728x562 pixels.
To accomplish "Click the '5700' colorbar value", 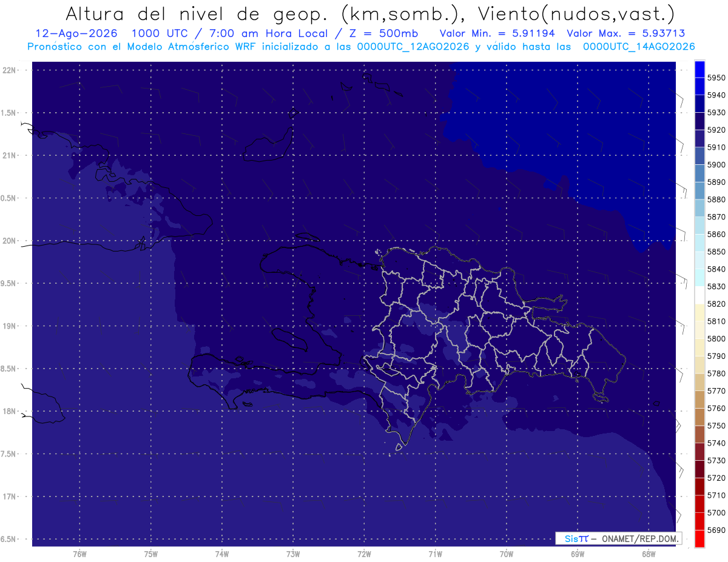I will tap(716, 513).
